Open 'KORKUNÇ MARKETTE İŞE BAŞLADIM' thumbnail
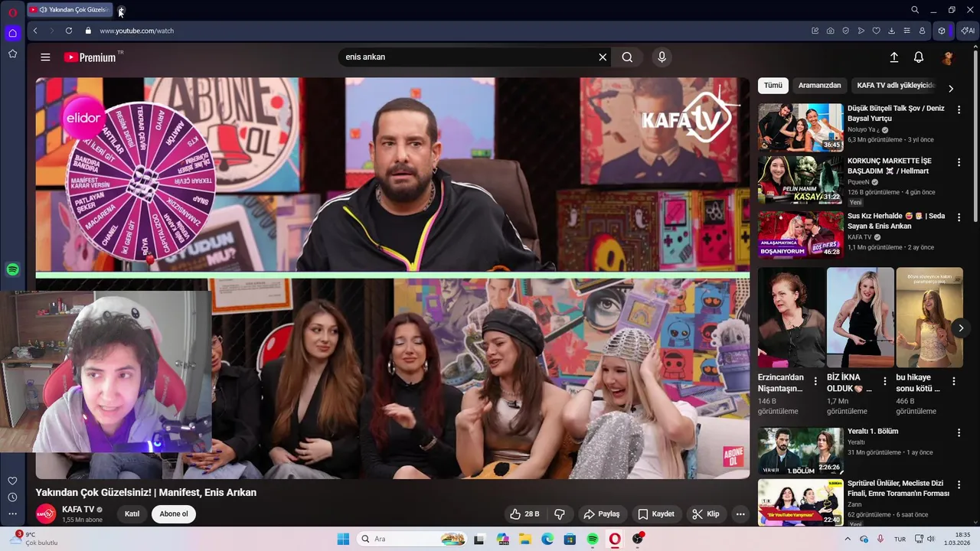The width and height of the screenshot is (980, 551). coord(800,180)
